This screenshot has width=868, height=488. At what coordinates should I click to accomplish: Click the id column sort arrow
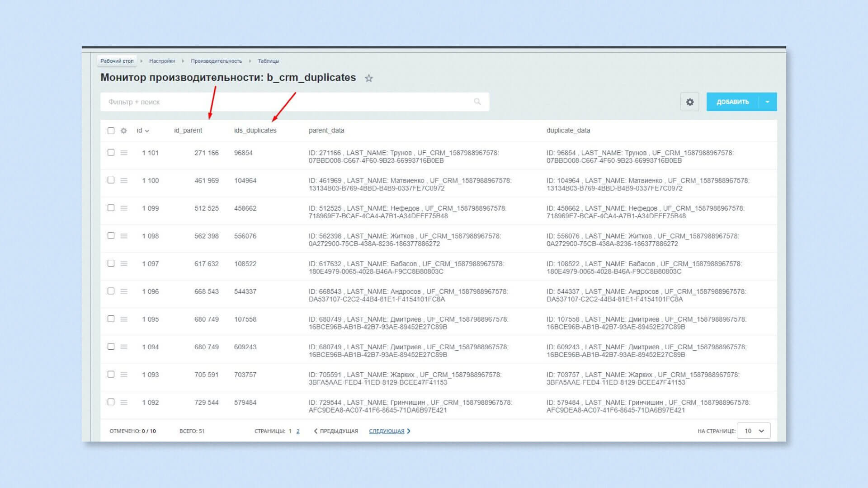pyautogui.click(x=147, y=131)
